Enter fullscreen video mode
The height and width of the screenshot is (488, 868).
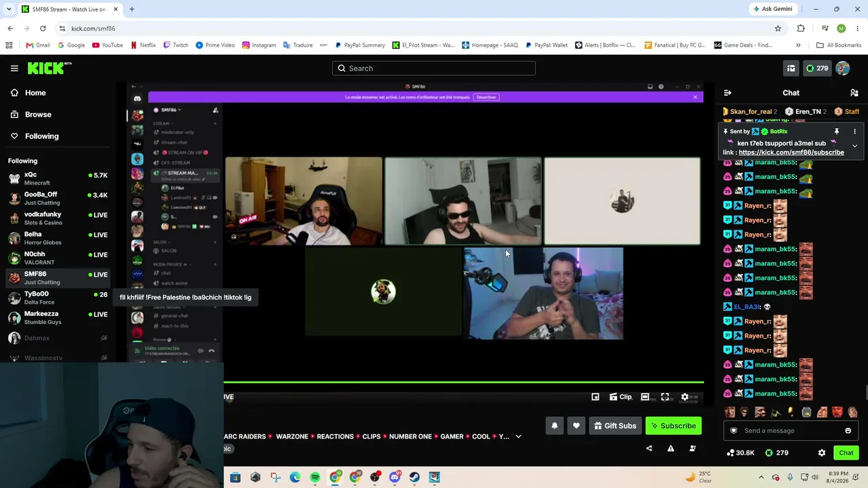665,397
